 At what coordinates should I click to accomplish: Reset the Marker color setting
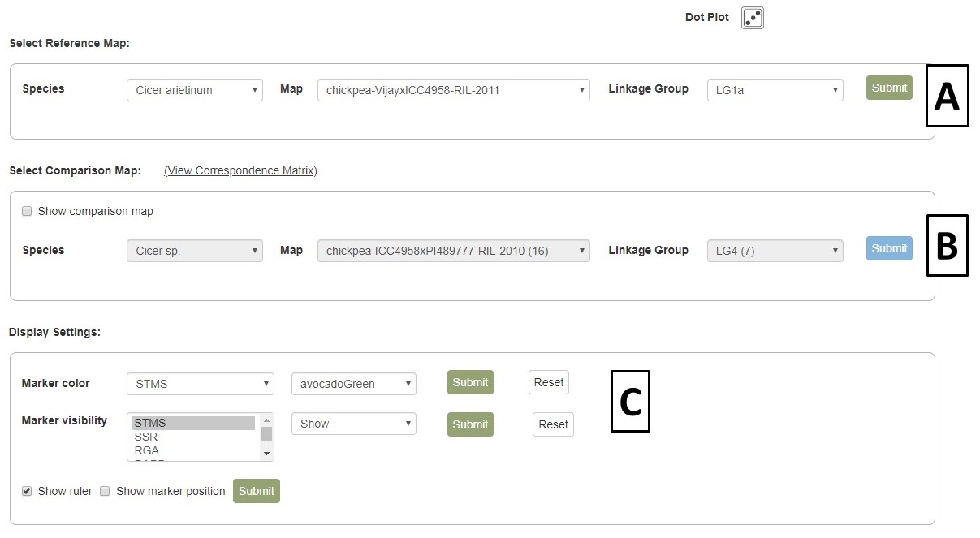pos(549,382)
